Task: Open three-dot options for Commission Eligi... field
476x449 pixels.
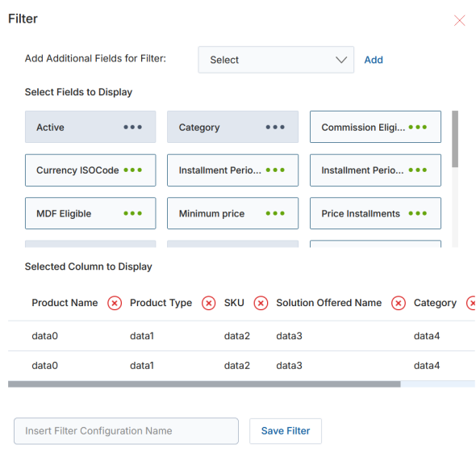Action: pyautogui.click(x=417, y=127)
